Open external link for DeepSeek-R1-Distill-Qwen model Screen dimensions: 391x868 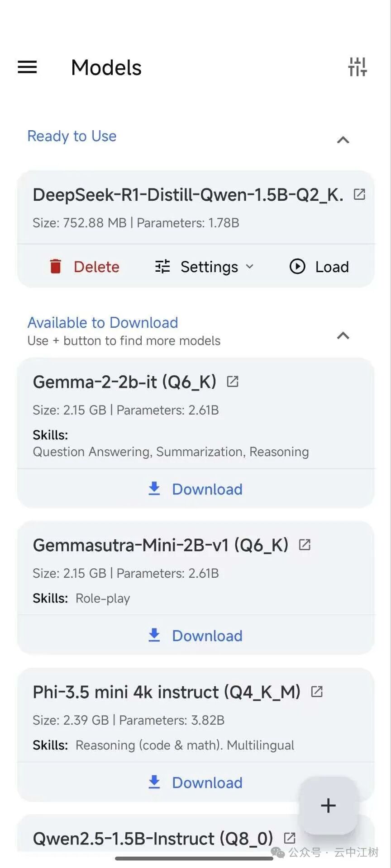click(359, 194)
